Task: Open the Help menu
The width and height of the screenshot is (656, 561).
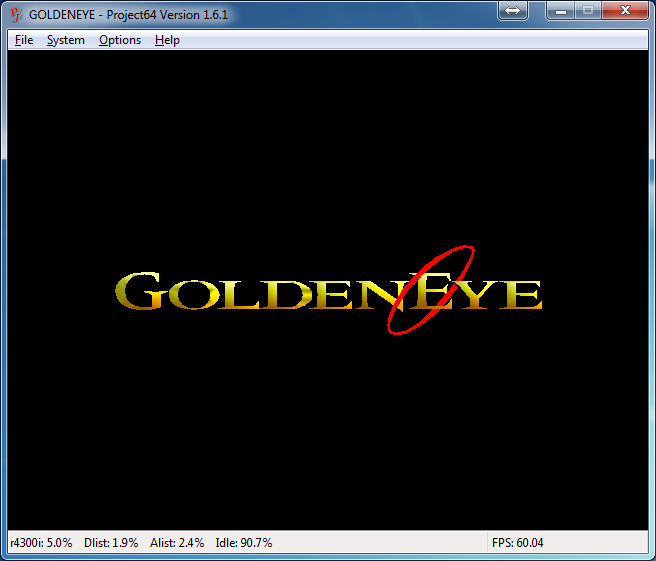Action: (x=167, y=40)
